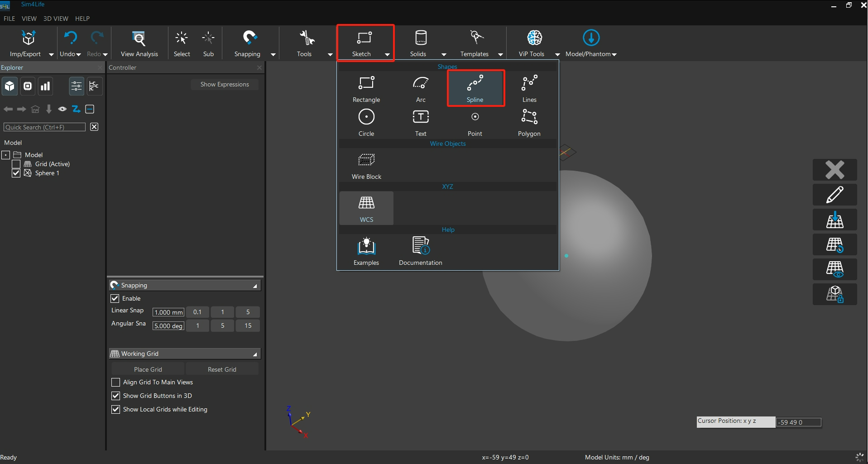Viewport: 868px width, 464px height.
Task: Open the WCS coordinate tool
Action: (x=366, y=208)
